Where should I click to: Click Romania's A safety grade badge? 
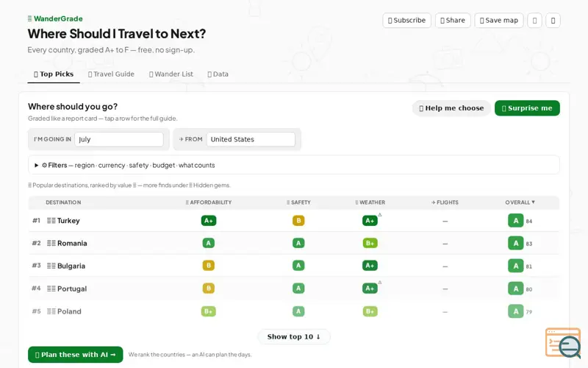pyautogui.click(x=298, y=244)
